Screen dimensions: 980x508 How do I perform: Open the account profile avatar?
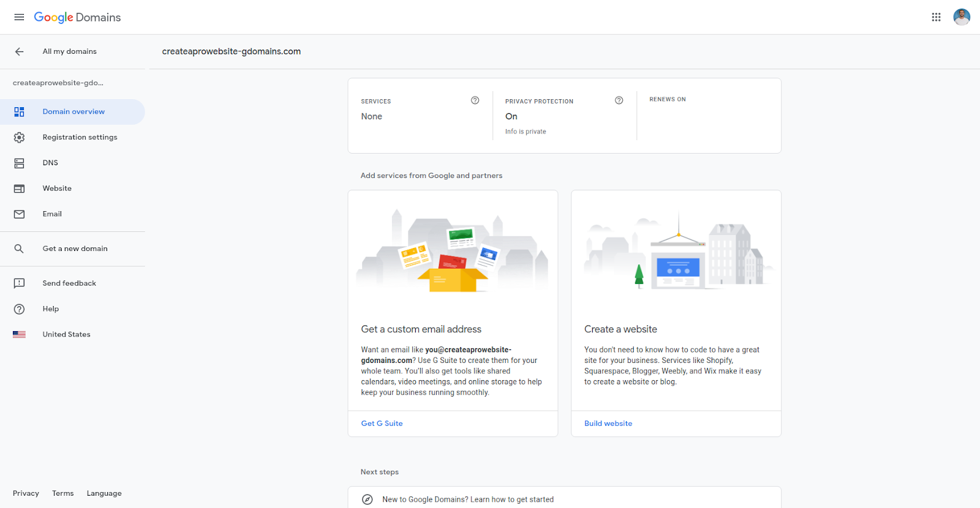962,17
